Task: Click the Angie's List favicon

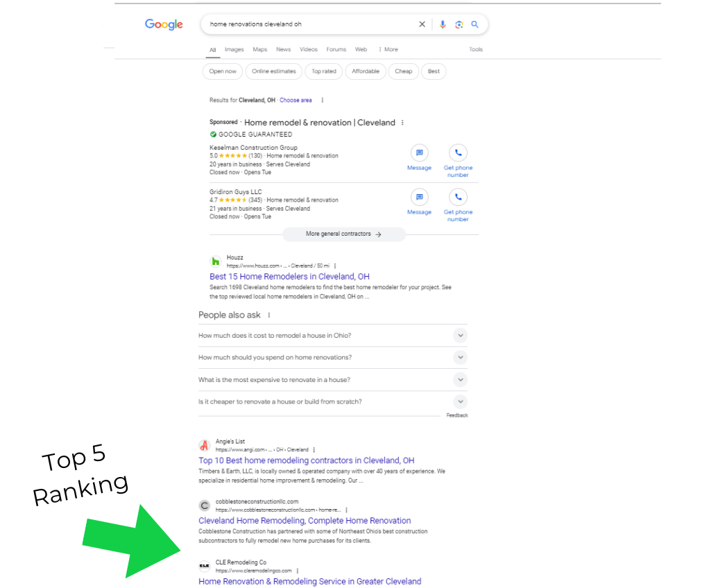Action: 205,445
